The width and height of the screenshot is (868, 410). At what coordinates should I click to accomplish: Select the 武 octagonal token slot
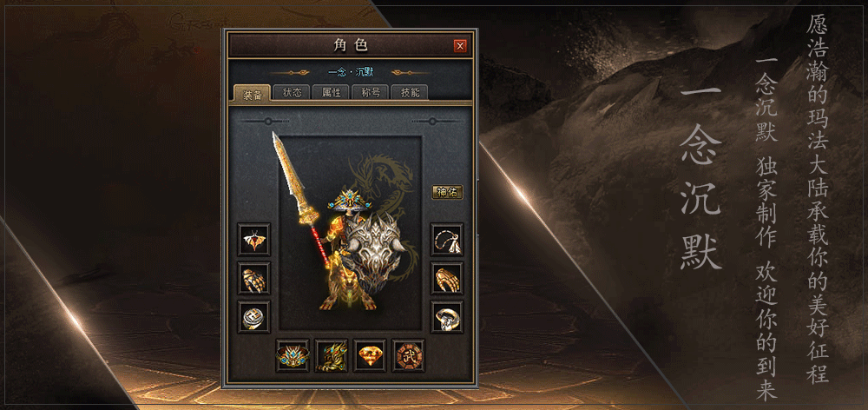click(x=409, y=355)
